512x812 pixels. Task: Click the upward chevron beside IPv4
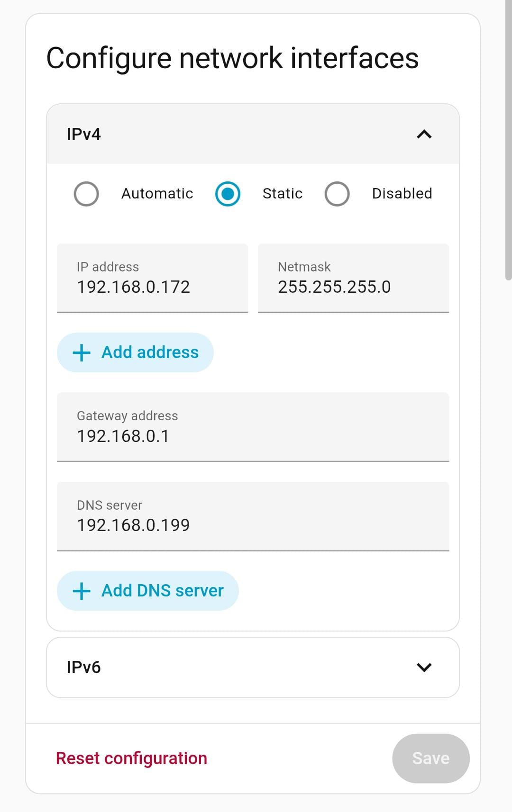click(425, 135)
